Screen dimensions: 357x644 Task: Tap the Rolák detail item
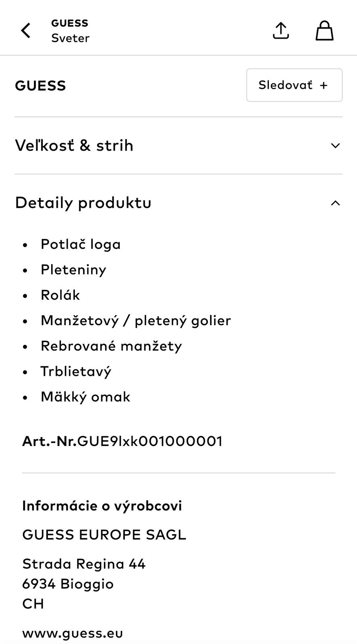(x=60, y=295)
